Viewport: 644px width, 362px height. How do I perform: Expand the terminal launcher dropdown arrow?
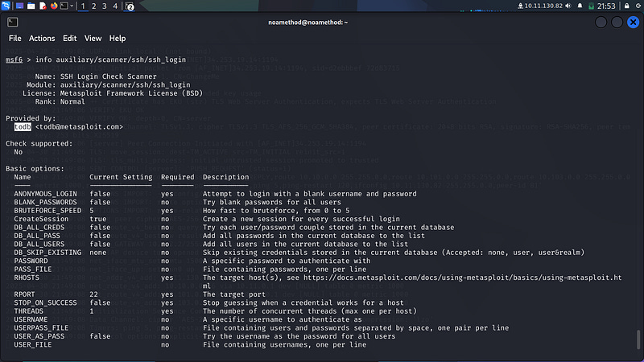(72, 6)
